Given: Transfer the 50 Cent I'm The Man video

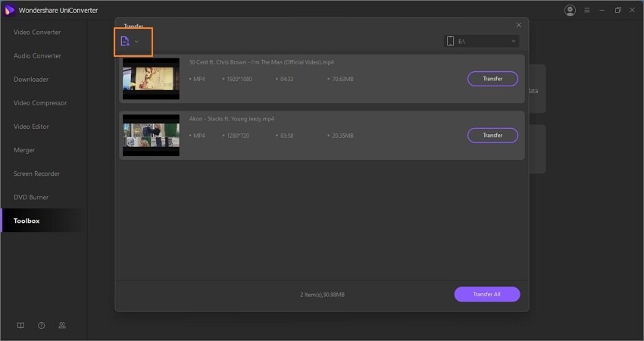Looking at the screenshot, I should pos(492,79).
